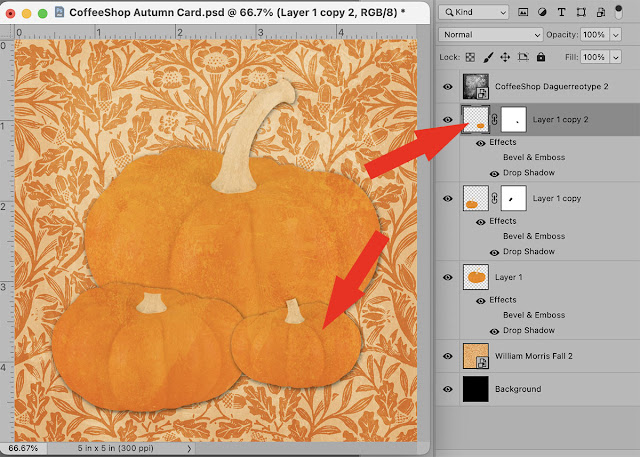640x457 pixels.
Task: Hide the Layer 1 copy layer
Action: pyautogui.click(x=448, y=198)
